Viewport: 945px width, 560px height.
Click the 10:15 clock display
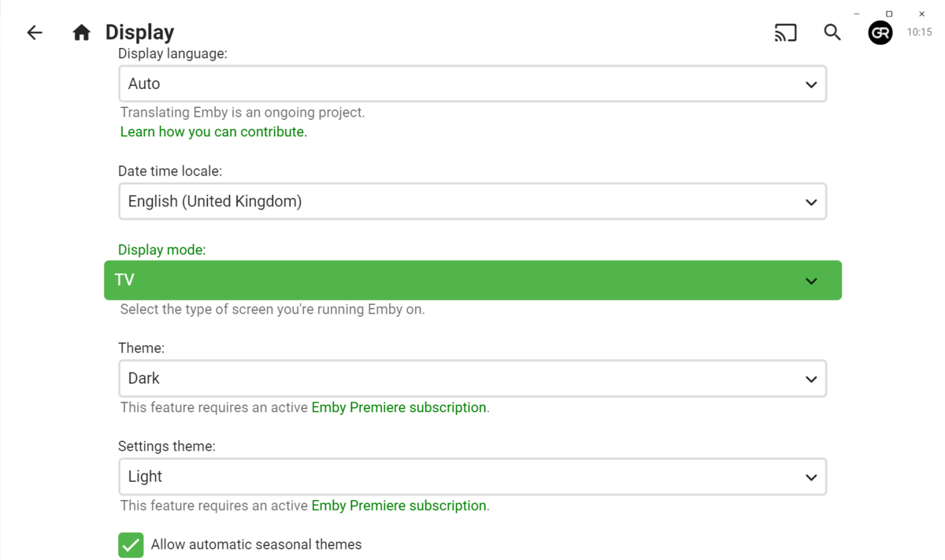click(x=919, y=32)
